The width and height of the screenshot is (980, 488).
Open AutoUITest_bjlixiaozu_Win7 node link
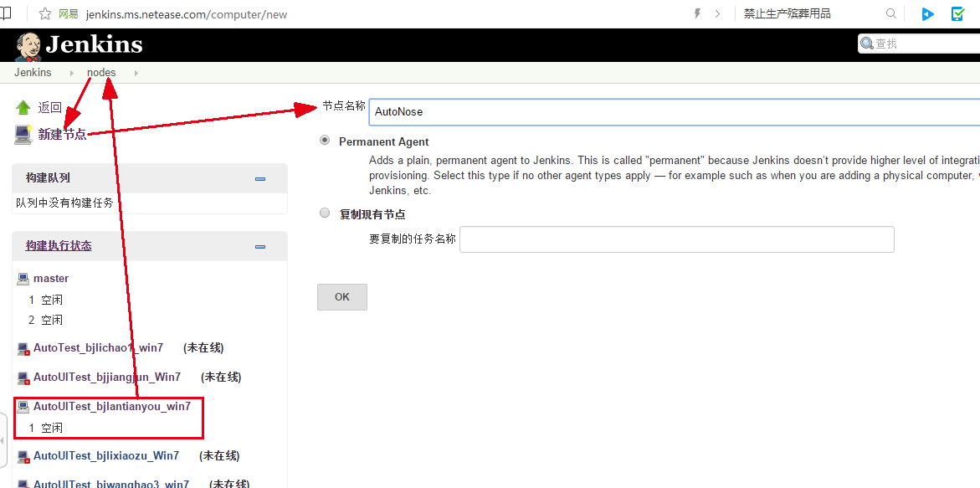click(106, 455)
